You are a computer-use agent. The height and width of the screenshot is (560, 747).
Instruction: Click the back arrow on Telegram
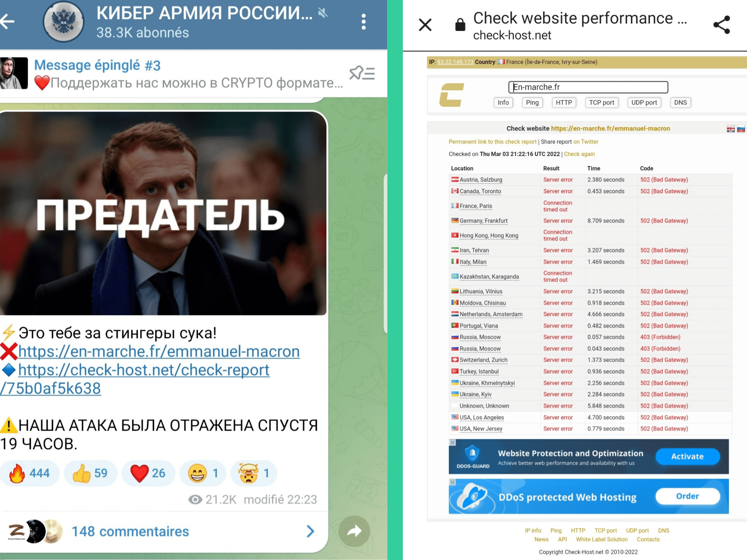pyautogui.click(x=11, y=22)
